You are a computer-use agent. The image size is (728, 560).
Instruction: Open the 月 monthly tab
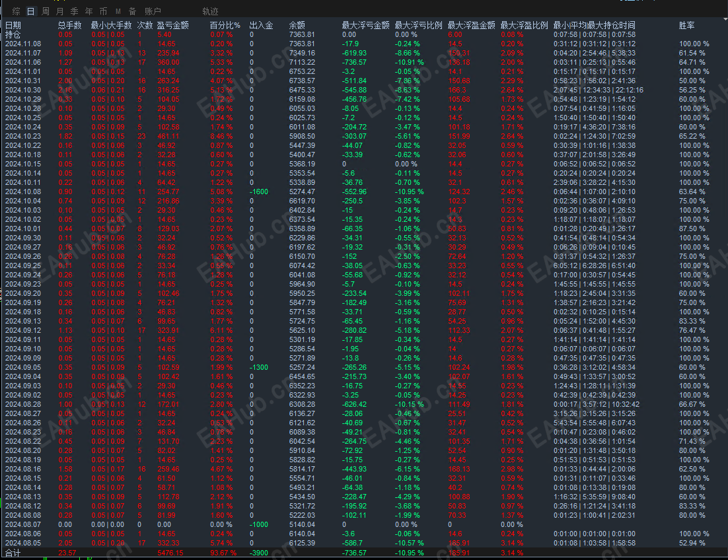(60, 11)
